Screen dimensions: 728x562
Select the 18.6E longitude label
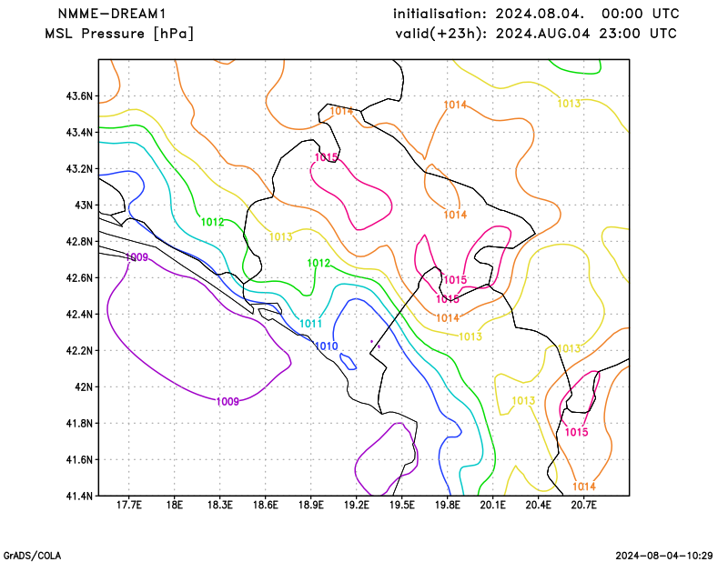click(x=265, y=505)
